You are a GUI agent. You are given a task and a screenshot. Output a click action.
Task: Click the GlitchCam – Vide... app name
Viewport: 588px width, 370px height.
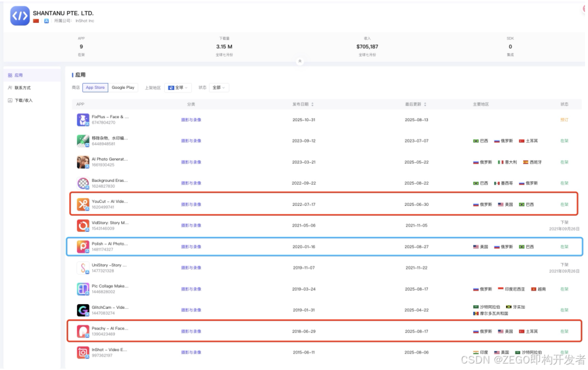[x=110, y=308]
